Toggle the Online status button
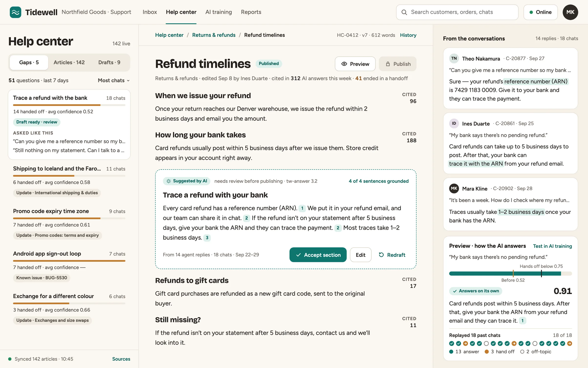Image resolution: width=588 pixels, height=368 pixels. [540, 12]
